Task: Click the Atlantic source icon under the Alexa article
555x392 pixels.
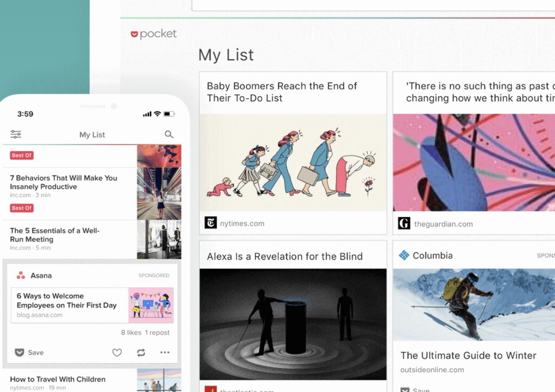Action: pos(211,389)
